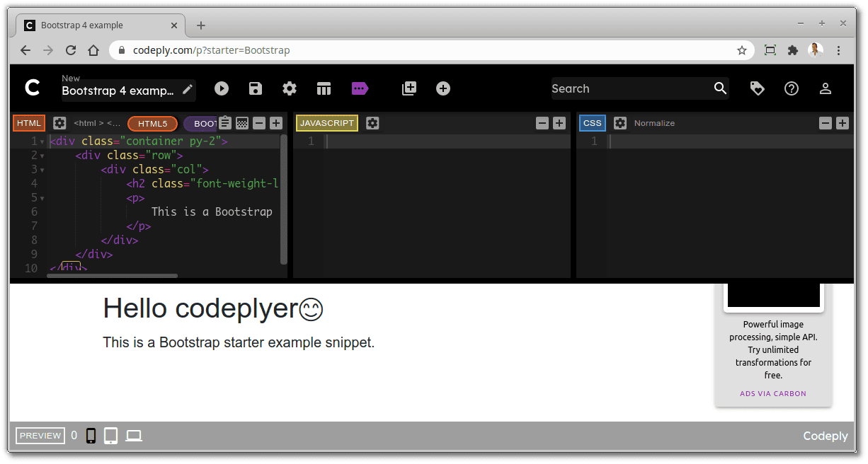The width and height of the screenshot is (868, 464).
Task: Open the tags icon near search
Action: click(758, 88)
